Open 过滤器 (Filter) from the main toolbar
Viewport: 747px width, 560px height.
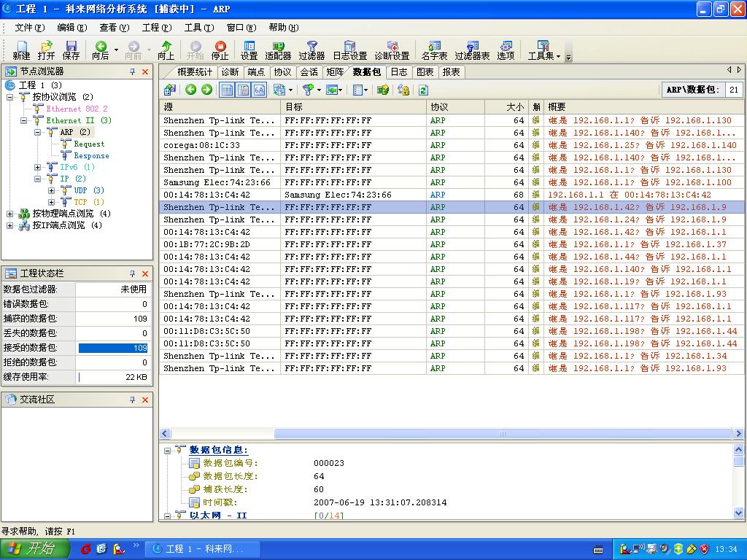[x=311, y=50]
